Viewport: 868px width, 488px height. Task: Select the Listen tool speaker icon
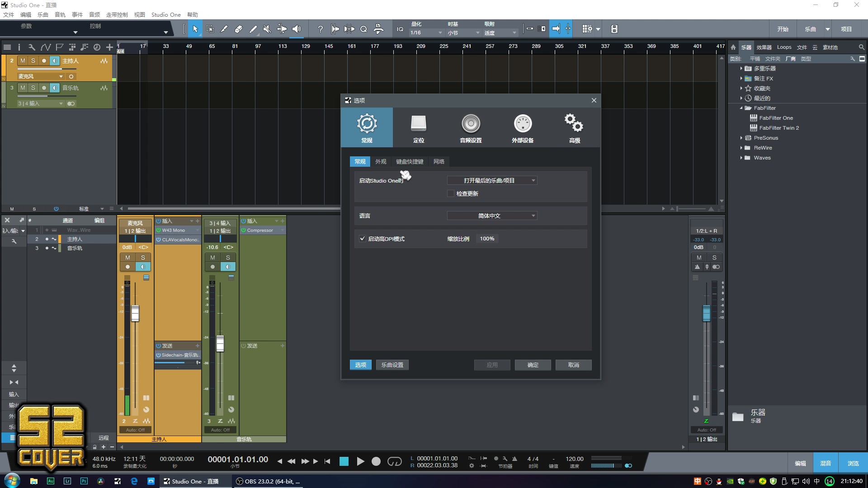297,28
